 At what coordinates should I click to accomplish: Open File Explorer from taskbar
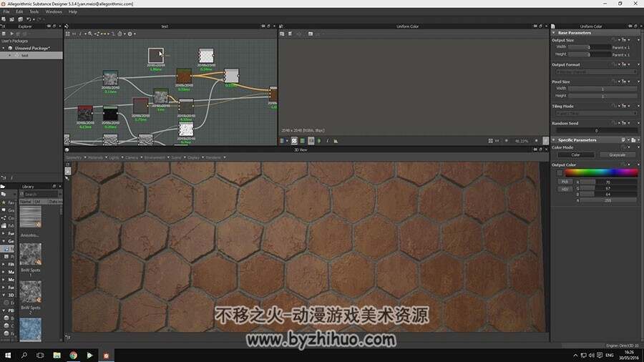[x=57, y=355]
